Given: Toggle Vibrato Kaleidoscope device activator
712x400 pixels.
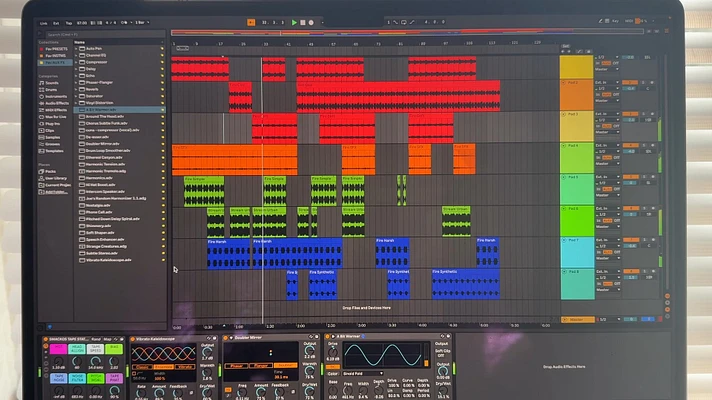Looking at the screenshot, I should click(133, 339).
